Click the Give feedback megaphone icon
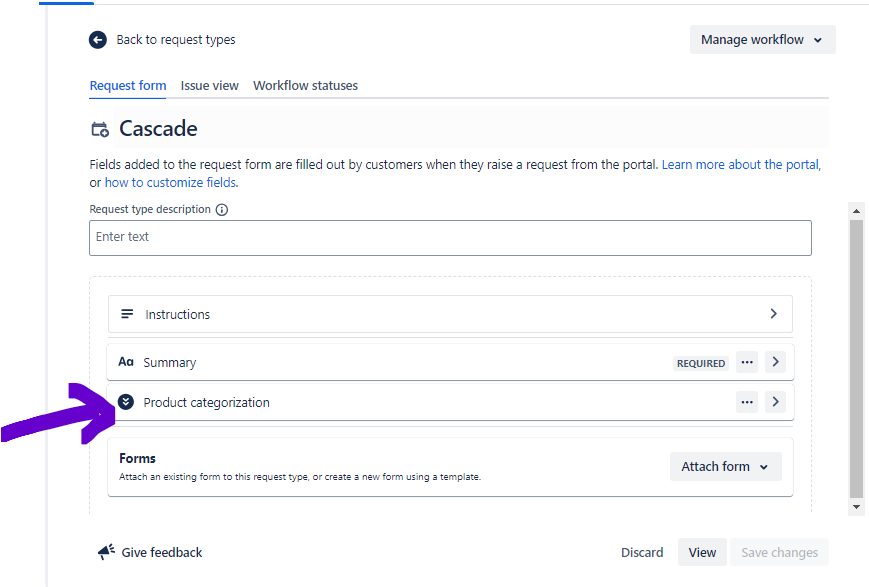 [x=106, y=552]
